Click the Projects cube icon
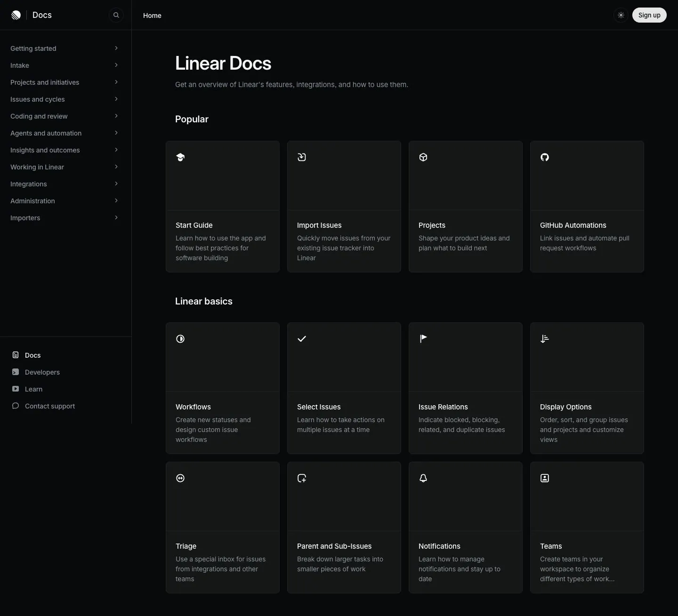Viewport: 678px width, 616px height. tap(423, 157)
